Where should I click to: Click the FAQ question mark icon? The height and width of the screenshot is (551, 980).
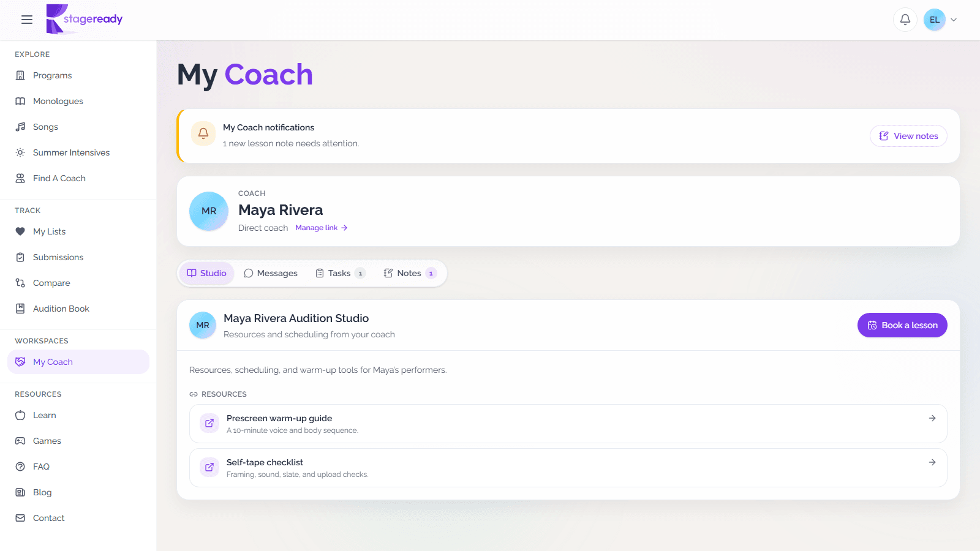point(20,467)
